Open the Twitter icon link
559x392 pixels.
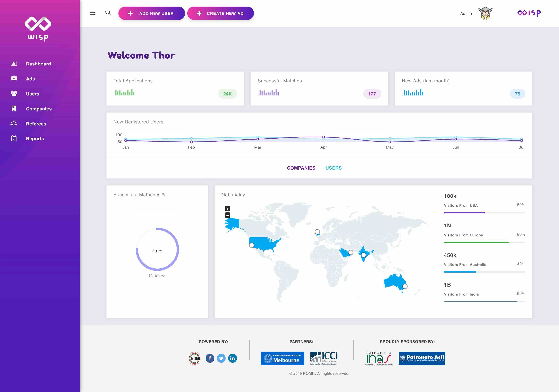(221, 358)
